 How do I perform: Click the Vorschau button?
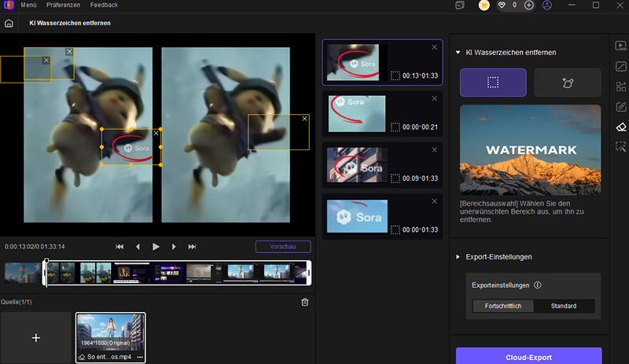click(282, 246)
